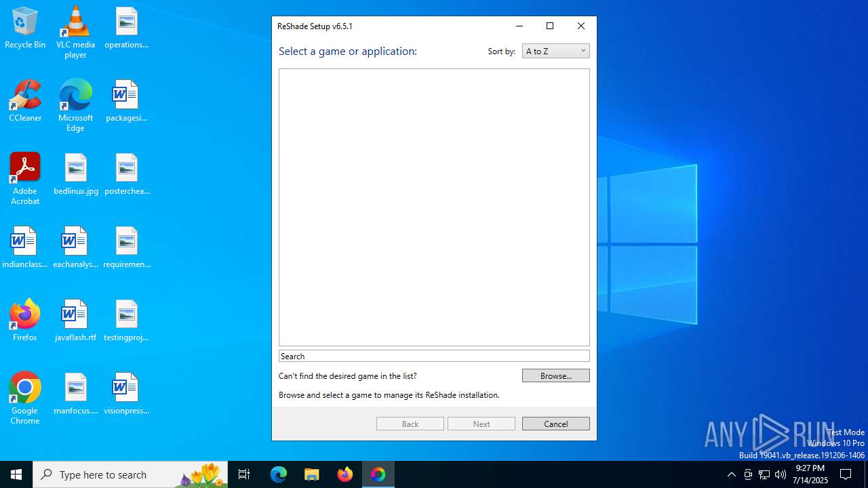The height and width of the screenshot is (488, 868).
Task: Focus the Search field in ReShade Setup
Action: 434,356
